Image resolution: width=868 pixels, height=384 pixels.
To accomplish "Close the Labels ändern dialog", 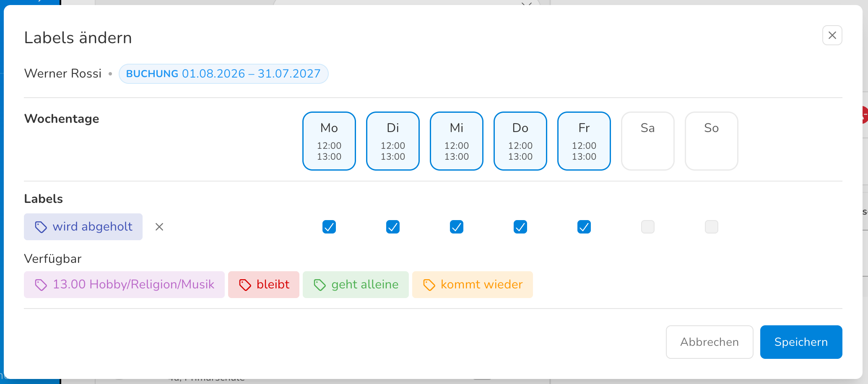I will 832,35.
